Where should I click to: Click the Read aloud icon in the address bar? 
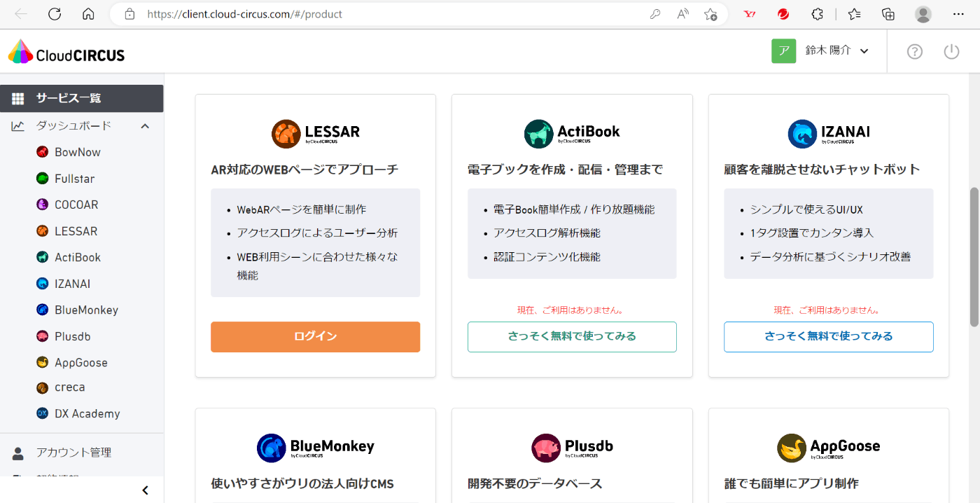pyautogui.click(x=683, y=14)
